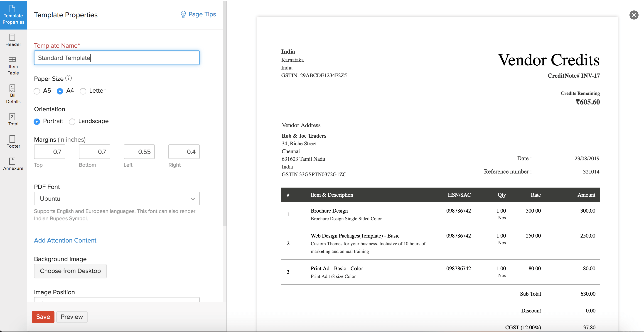Open the PDF Font dropdown
Viewport: 644px width, 332px height.
pos(116,198)
